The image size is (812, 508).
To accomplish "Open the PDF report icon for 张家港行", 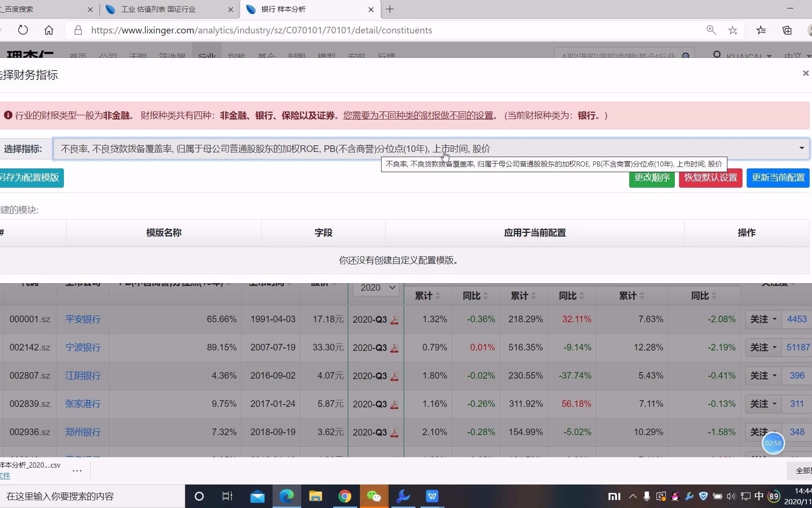I will tap(394, 405).
